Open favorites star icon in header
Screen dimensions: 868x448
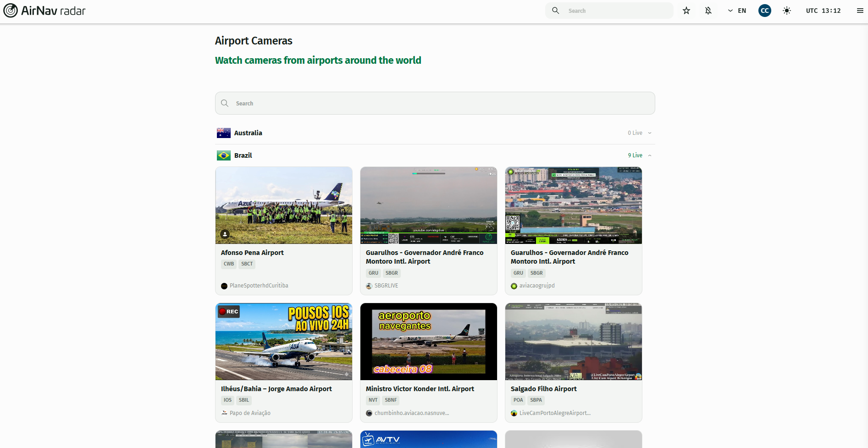pos(686,11)
